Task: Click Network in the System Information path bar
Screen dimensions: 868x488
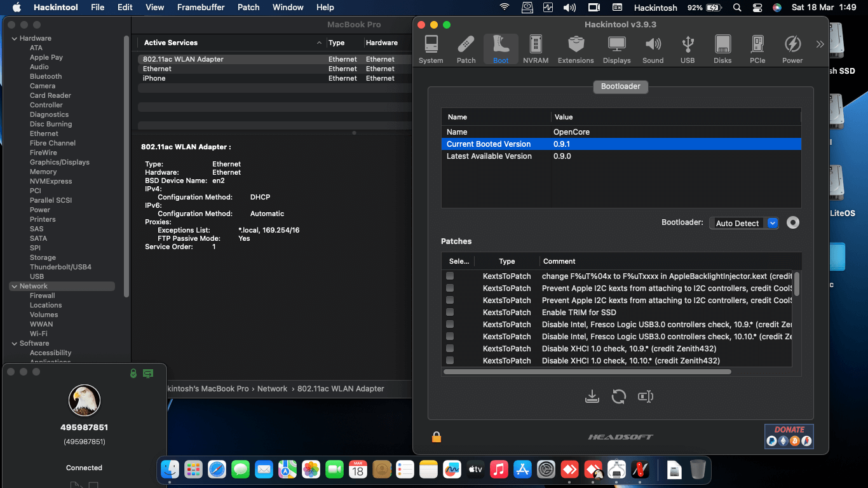Action: (272, 388)
